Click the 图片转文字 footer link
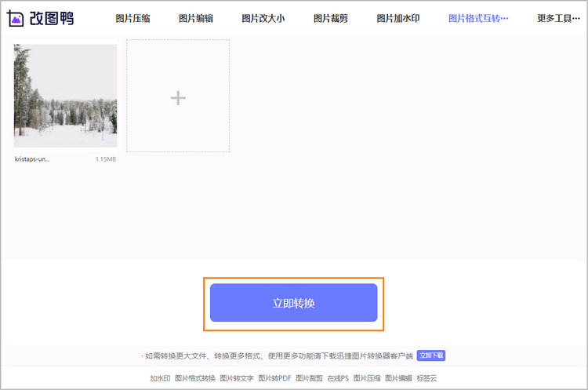 click(236, 378)
